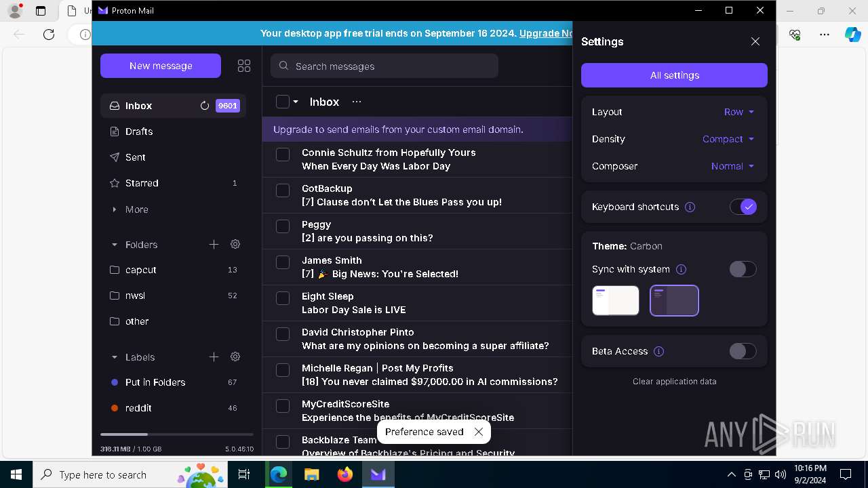Dismiss the Preference saved notification
868x488 pixels.
point(479,432)
